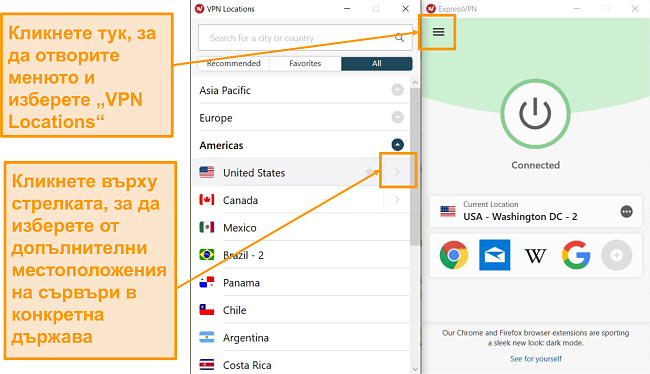Click the VPN Locations title bar logo
This screenshot has width=650, height=374.
199,9
